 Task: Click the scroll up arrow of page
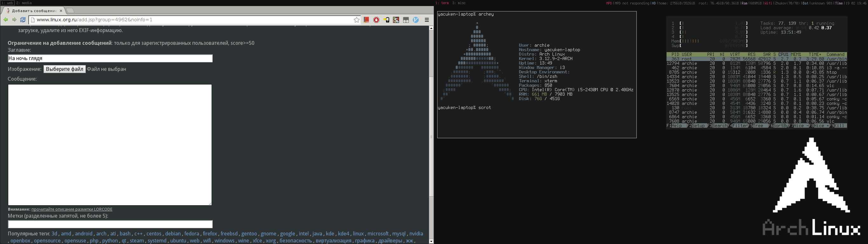coord(431,28)
